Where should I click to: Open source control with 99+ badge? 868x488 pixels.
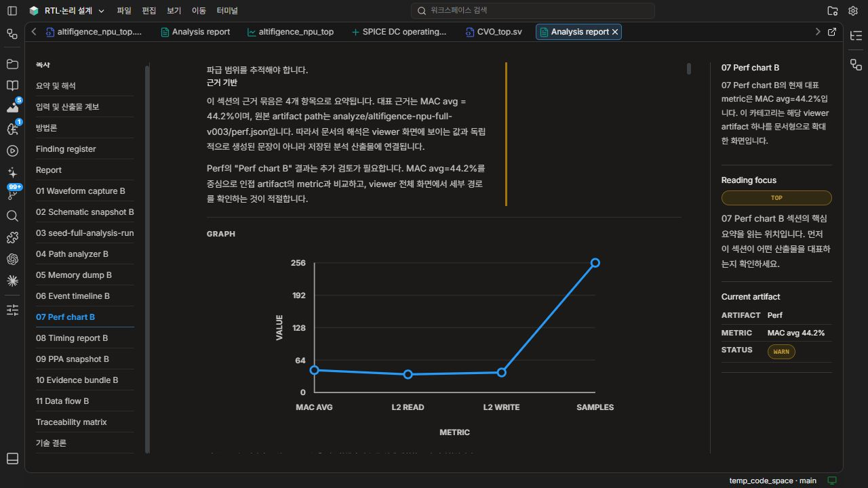click(12, 194)
